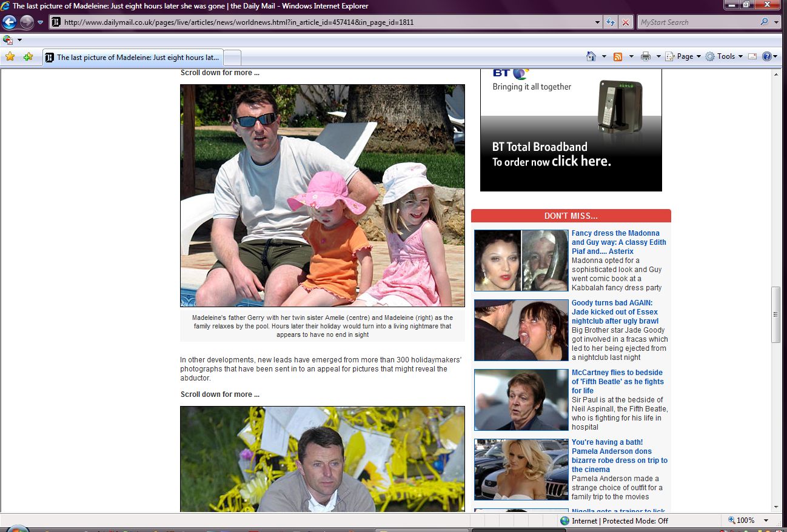This screenshot has width=787, height=532.
Task: Open Favorites Center star icon
Action: [10, 57]
